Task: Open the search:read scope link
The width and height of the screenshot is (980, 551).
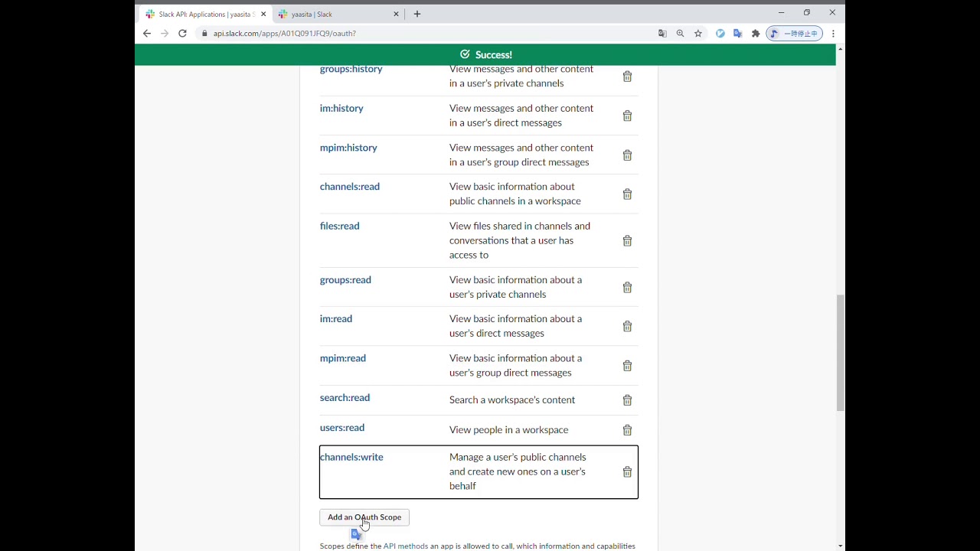Action: tap(345, 398)
